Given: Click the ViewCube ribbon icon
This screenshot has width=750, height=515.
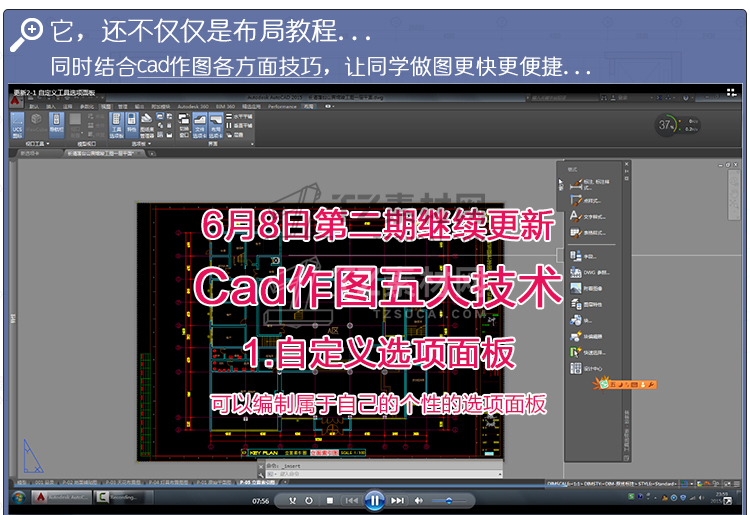Looking at the screenshot, I should click(x=37, y=125).
